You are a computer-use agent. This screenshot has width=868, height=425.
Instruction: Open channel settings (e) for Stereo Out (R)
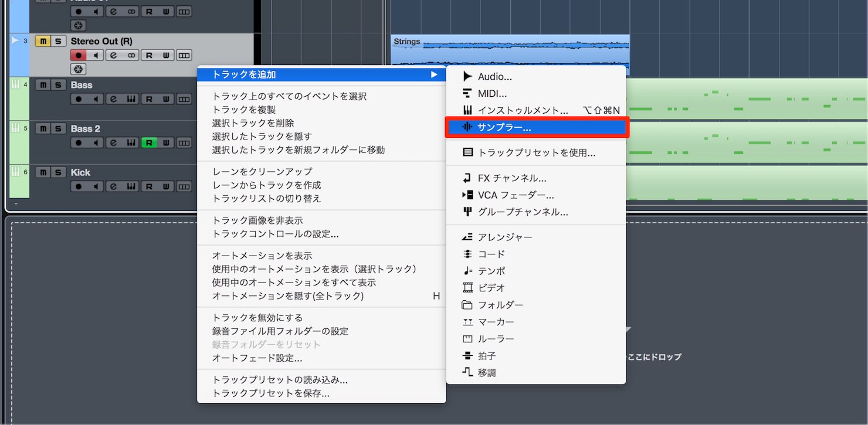tap(113, 55)
